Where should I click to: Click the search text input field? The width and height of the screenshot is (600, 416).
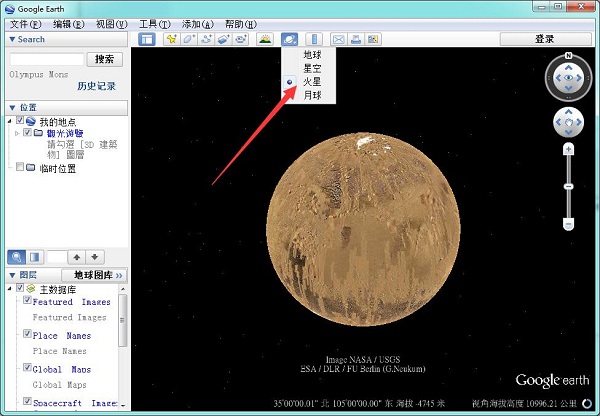(46, 59)
